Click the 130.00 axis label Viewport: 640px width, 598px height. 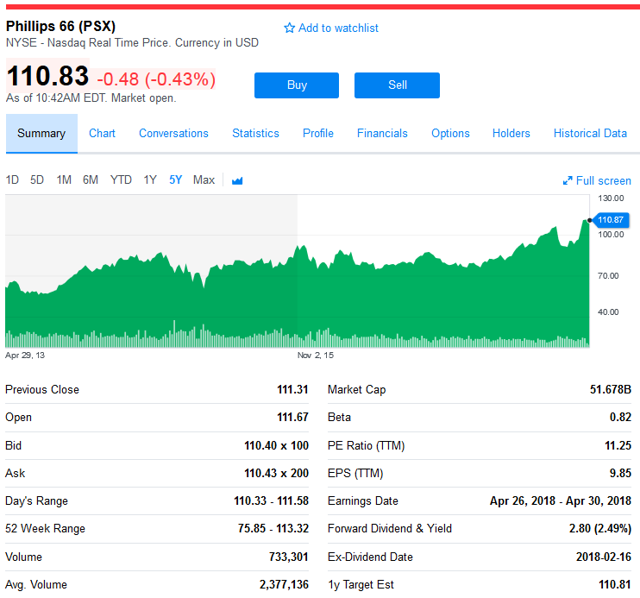pos(611,198)
